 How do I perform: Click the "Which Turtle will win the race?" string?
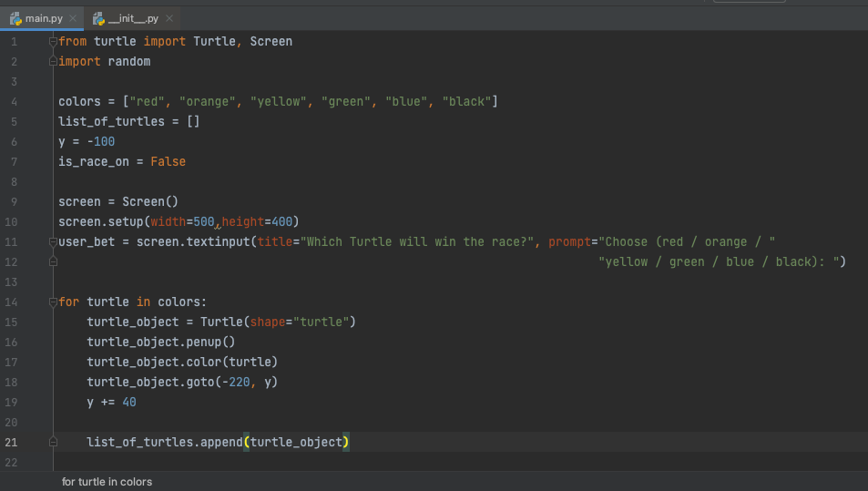pos(417,242)
